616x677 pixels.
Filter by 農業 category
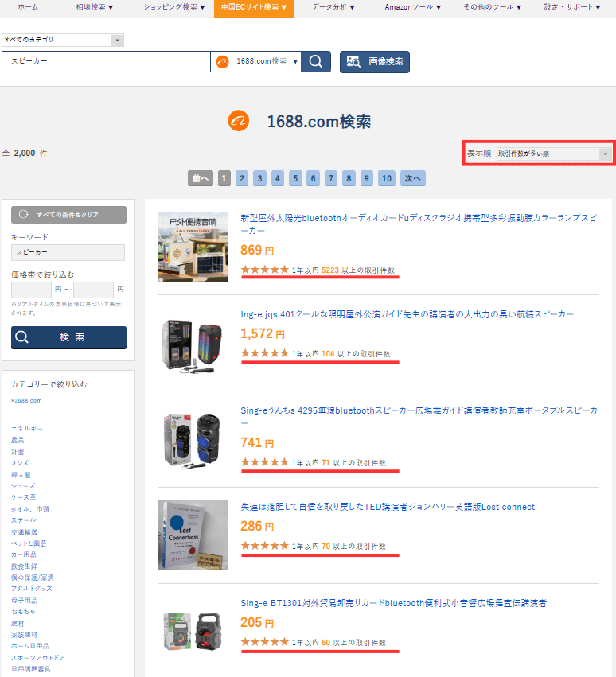pos(18,440)
